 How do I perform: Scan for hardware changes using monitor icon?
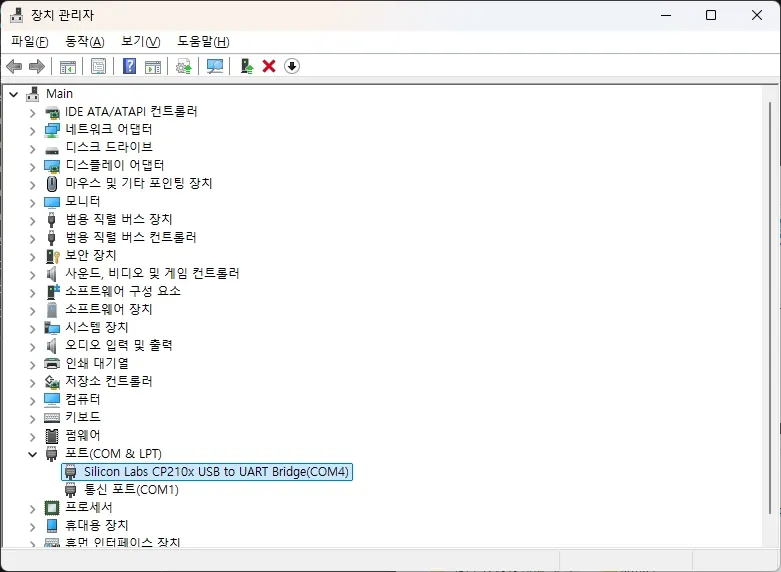pos(215,66)
